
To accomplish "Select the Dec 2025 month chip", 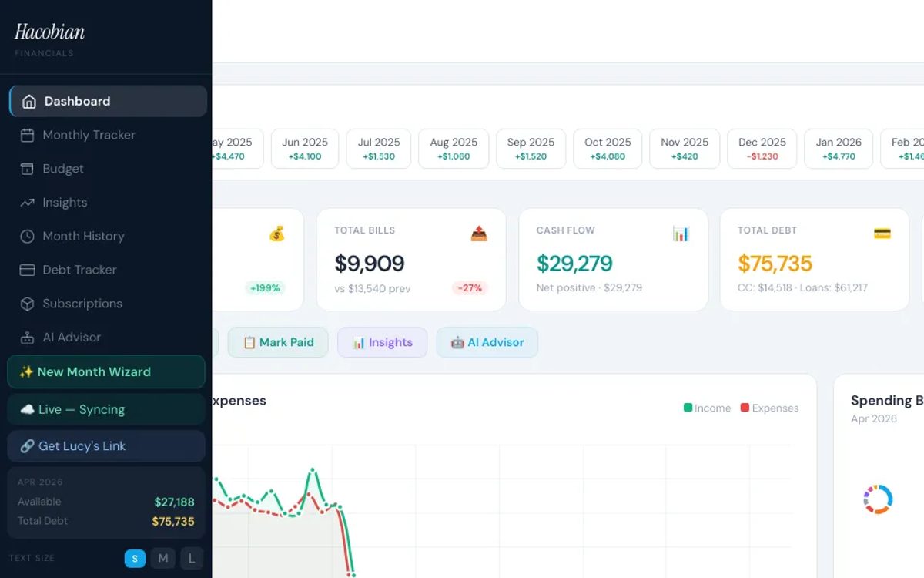I will [762, 149].
